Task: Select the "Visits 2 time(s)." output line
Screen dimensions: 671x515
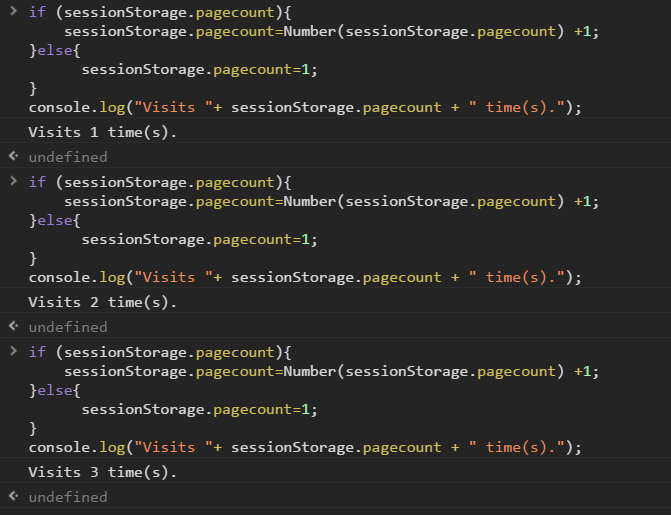Action: tap(102, 302)
